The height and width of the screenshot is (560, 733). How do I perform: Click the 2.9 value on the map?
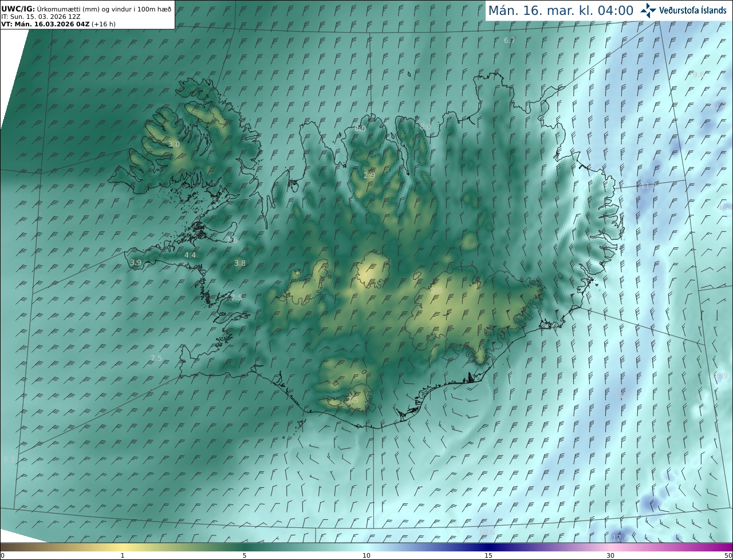369,175
